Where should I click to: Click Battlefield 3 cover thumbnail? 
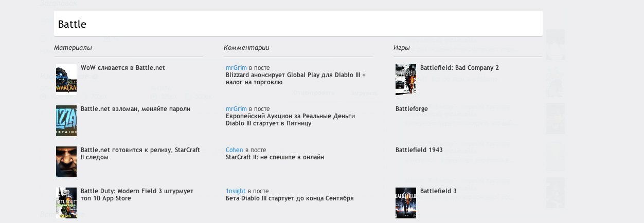point(406,203)
